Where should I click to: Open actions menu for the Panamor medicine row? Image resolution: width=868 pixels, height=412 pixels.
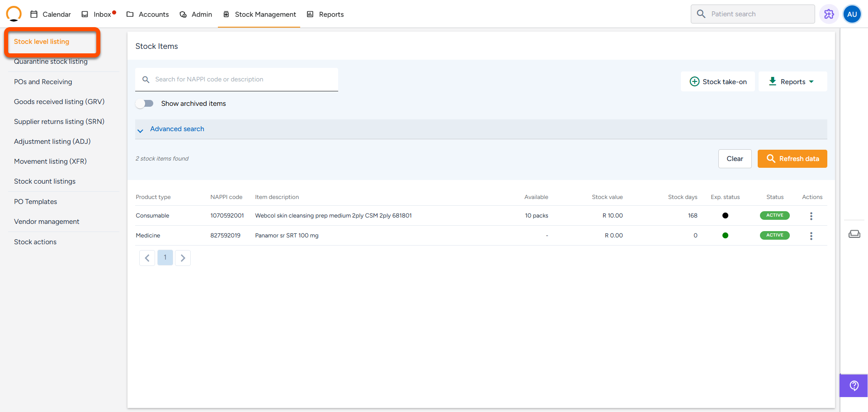tap(811, 236)
